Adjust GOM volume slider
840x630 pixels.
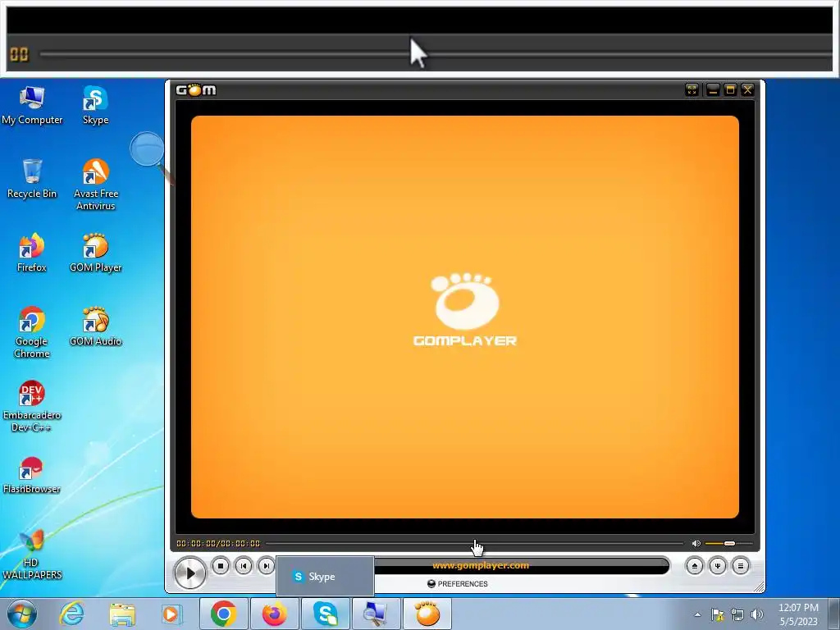click(x=728, y=543)
